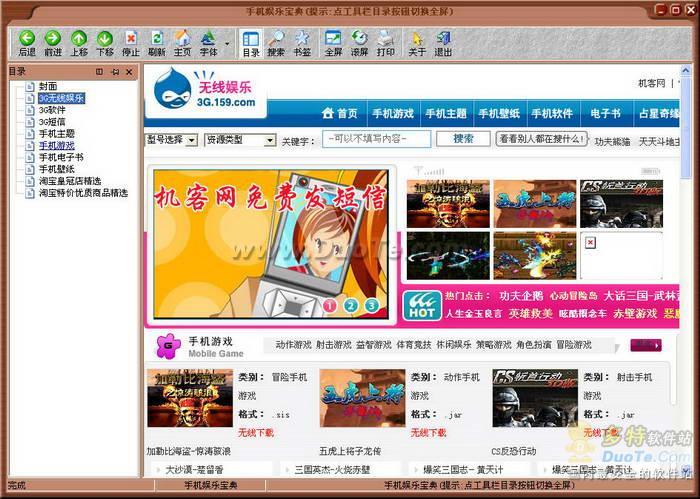
Task: Open 功夫企鹅 hot link
Action: 521,296
